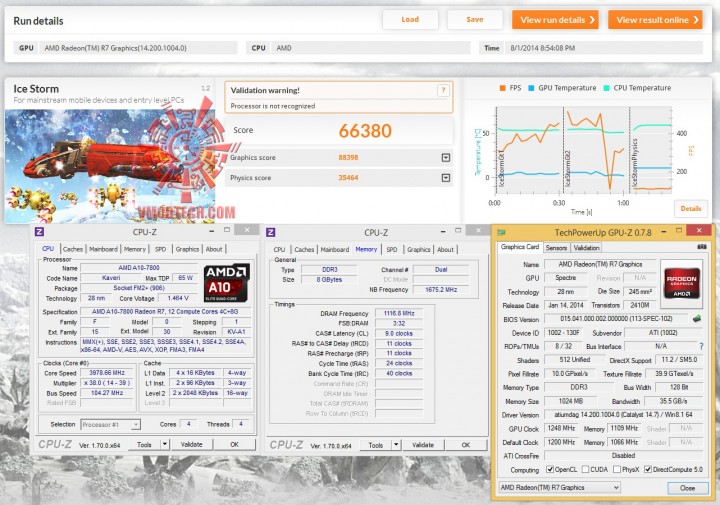Click the Driver Version field in GPU-Z
Screen dimensions: 720x505
coord(624,415)
